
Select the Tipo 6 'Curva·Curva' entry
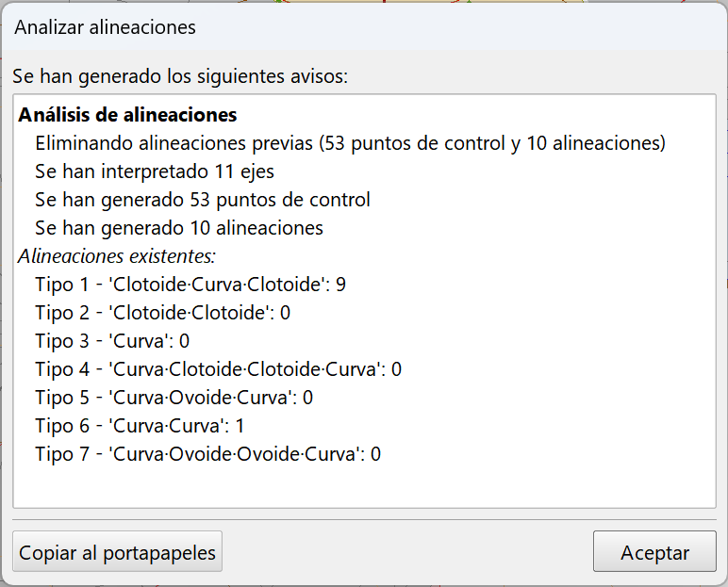(x=140, y=425)
